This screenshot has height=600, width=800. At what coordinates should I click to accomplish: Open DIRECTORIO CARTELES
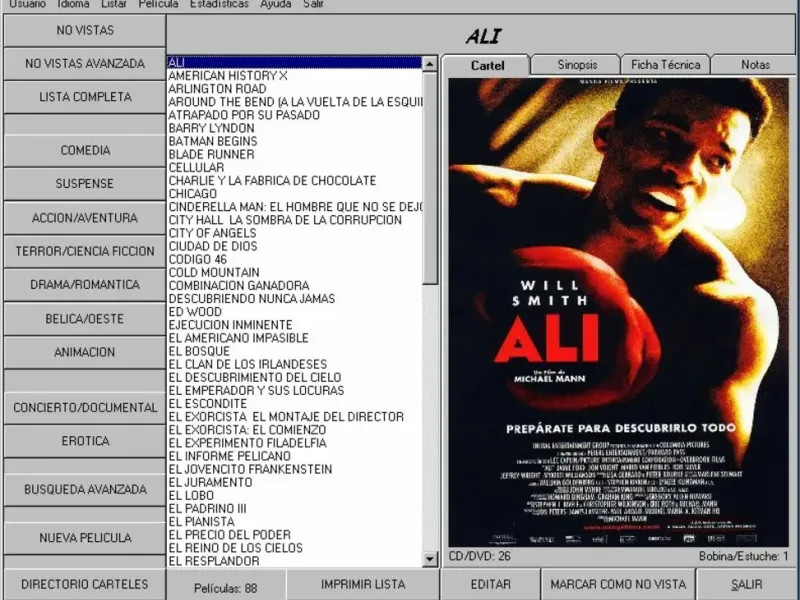point(85,584)
